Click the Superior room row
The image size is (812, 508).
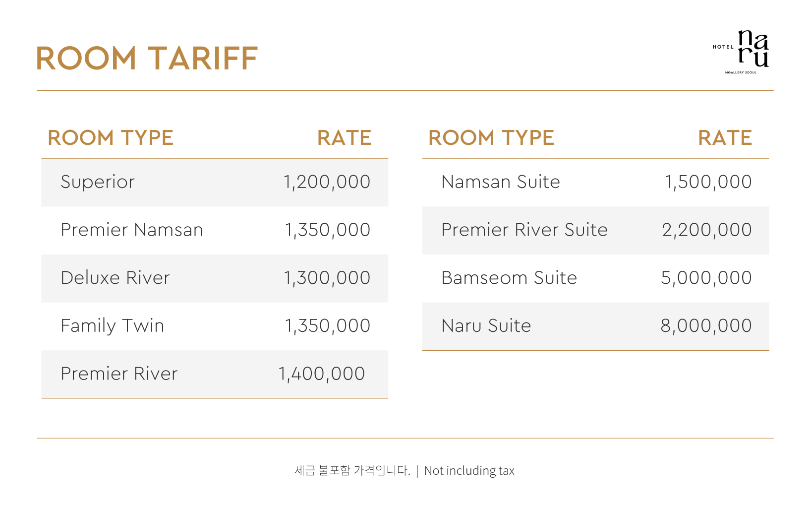215,183
